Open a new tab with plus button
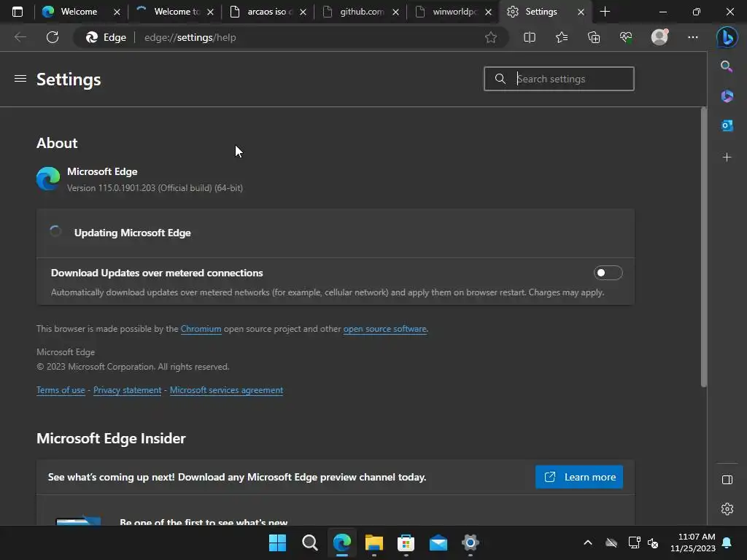The height and width of the screenshot is (560, 747). coord(605,12)
